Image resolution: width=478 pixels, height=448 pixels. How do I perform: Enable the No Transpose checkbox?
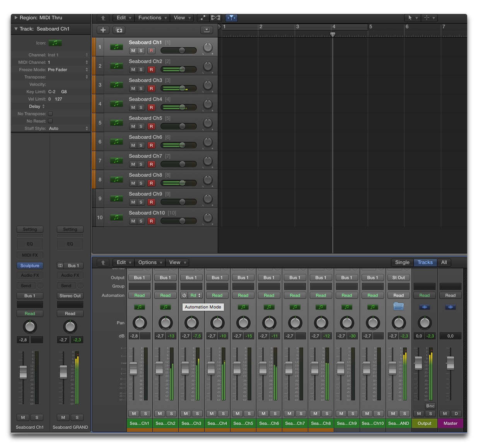(x=50, y=114)
